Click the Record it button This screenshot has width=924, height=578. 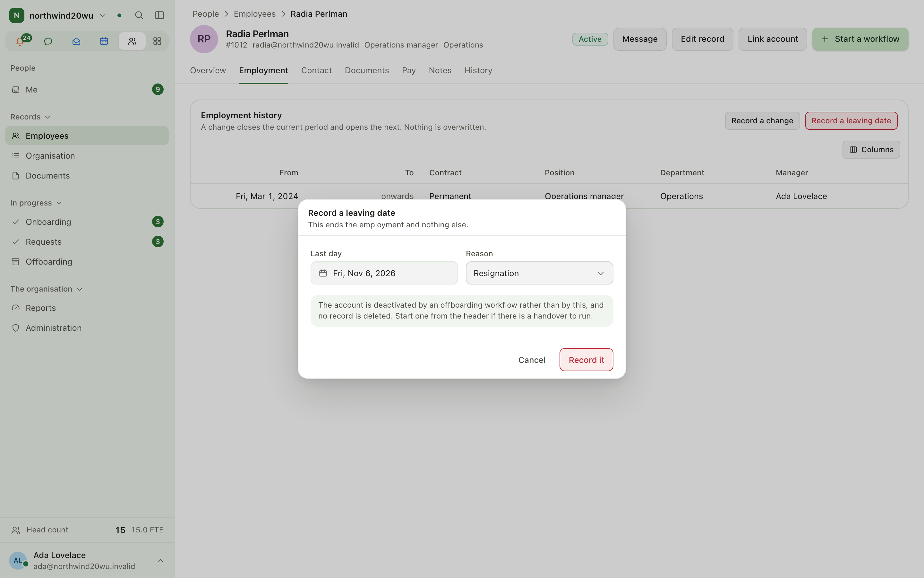(x=586, y=360)
